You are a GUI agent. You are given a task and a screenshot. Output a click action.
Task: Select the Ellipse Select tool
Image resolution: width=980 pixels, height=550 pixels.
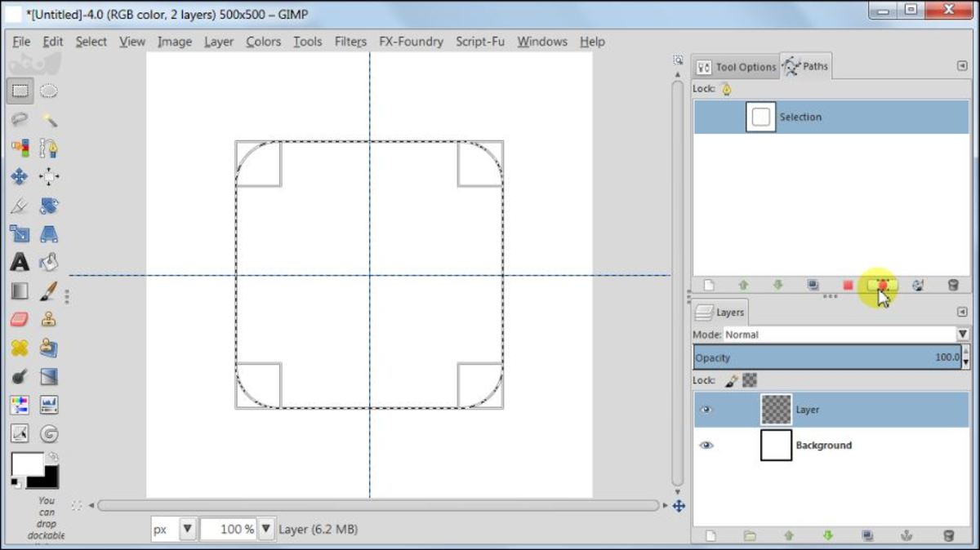49,91
